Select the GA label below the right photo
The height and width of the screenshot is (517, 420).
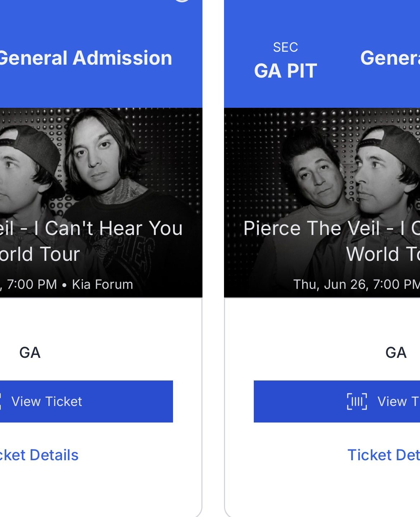(396, 352)
